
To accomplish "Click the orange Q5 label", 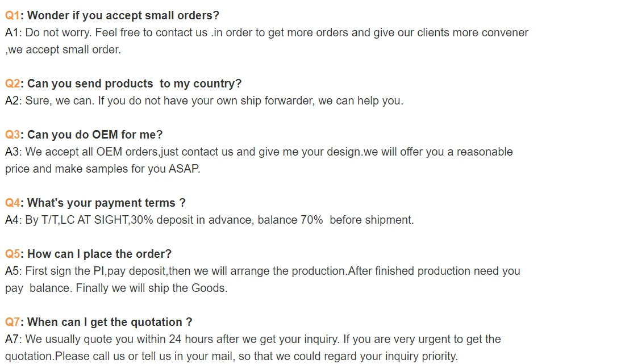I will (x=12, y=254).
